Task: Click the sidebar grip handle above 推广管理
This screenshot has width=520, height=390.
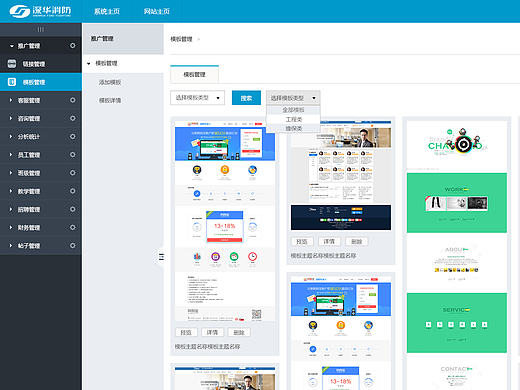Action: coord(41,30)
